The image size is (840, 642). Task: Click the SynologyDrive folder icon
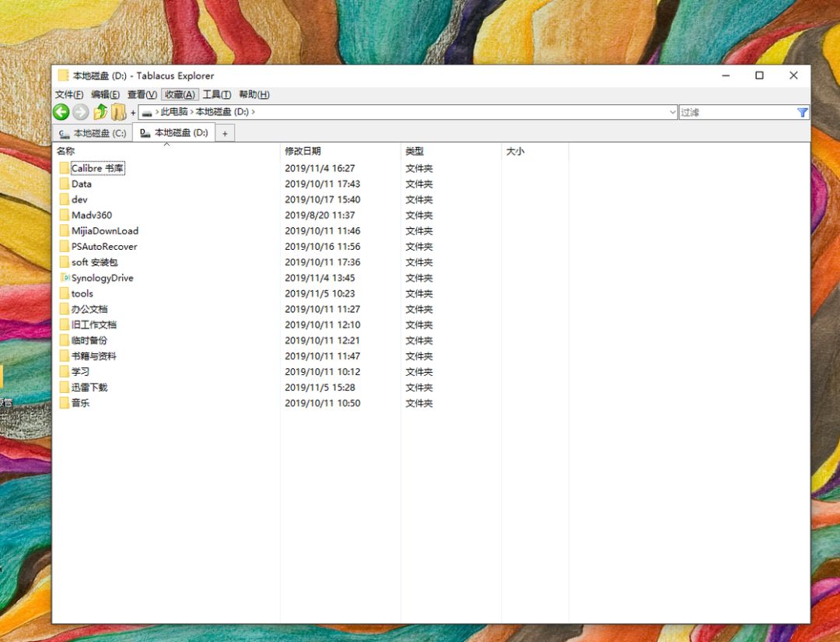click(x=65, y=278)
